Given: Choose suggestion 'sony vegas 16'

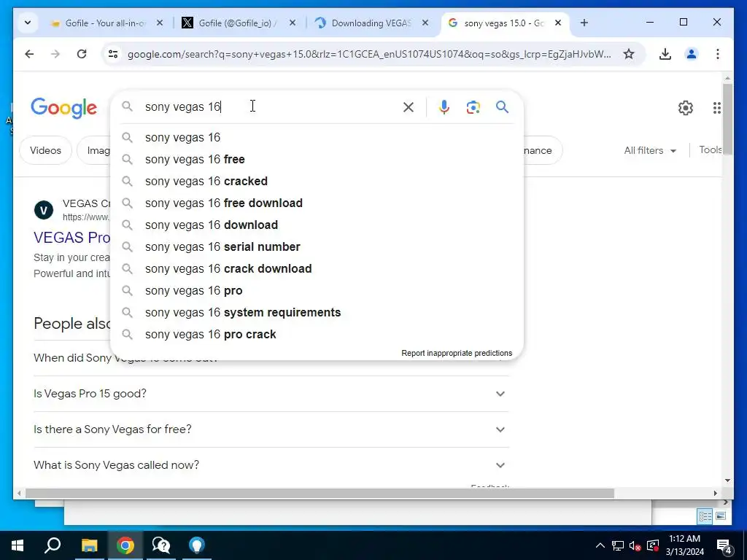Looking at the screenshot, I should pyautogui.click(x=317, y=138).
